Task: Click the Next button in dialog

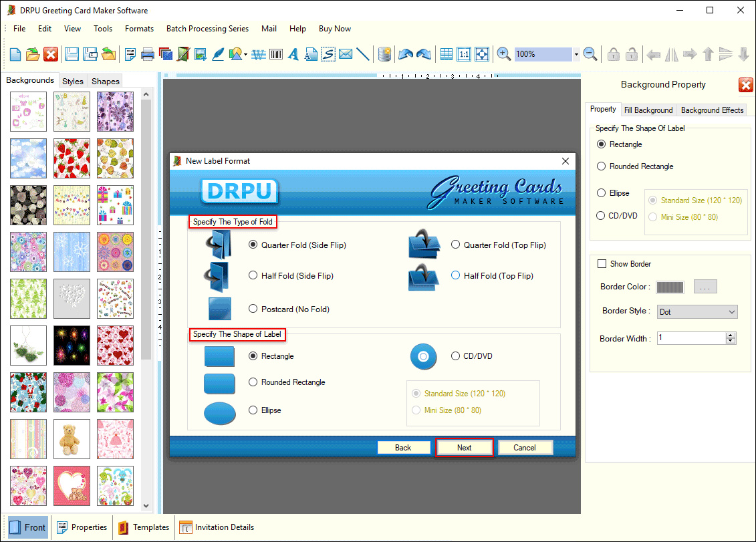Action: [x=465, y=448]
